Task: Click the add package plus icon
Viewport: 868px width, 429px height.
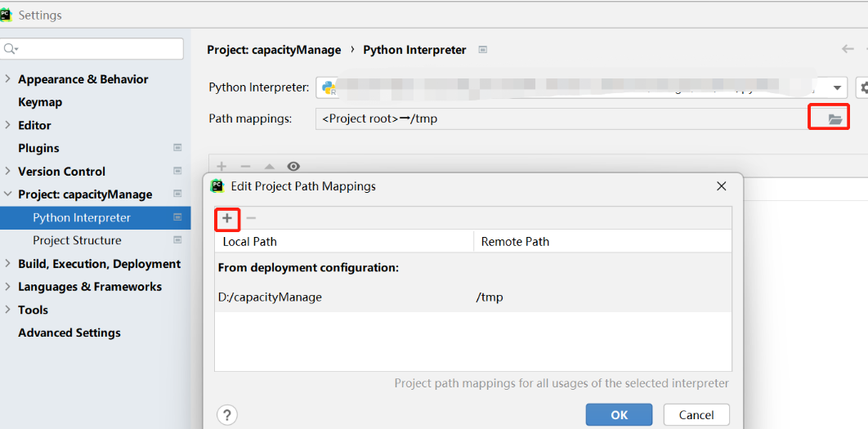Action: click(221, 166)
